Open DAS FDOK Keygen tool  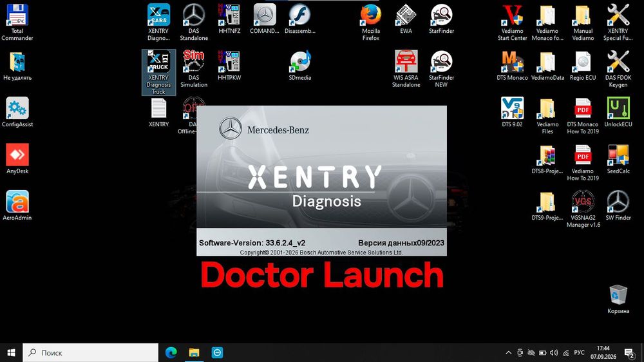click(618, 69)
